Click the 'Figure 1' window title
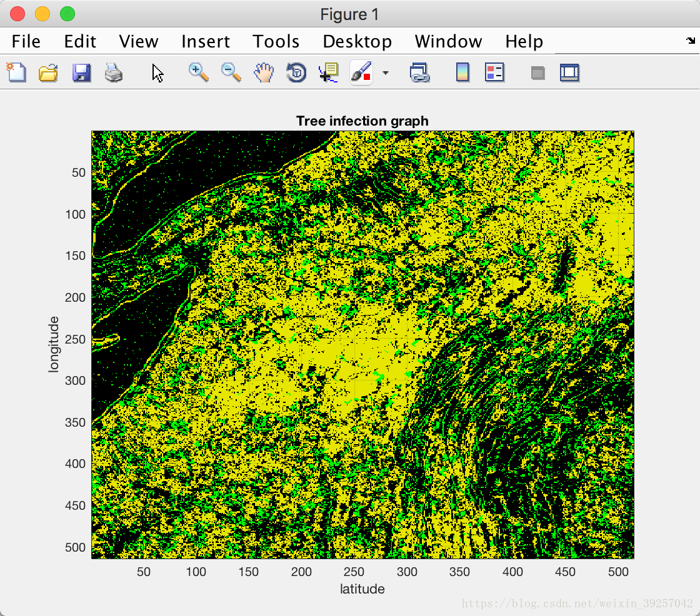700x616 pixels. [x=349, y=14]
